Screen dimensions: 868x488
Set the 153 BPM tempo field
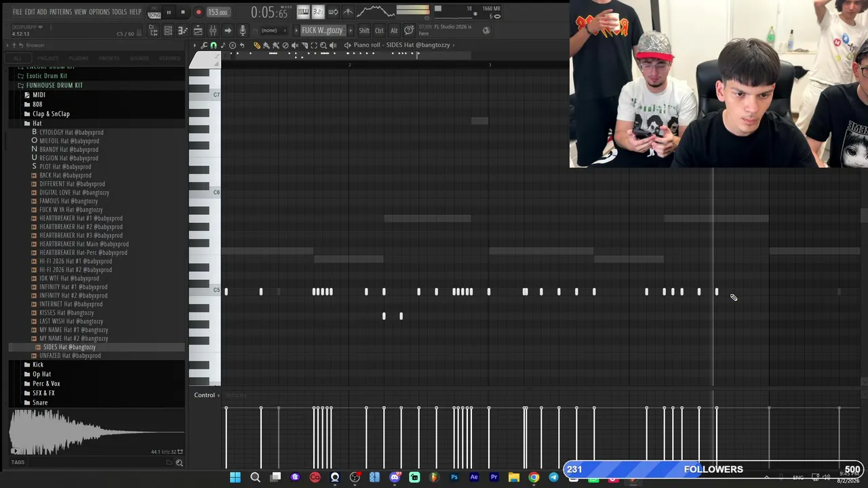pyautogui.click(x=217, y=12)
